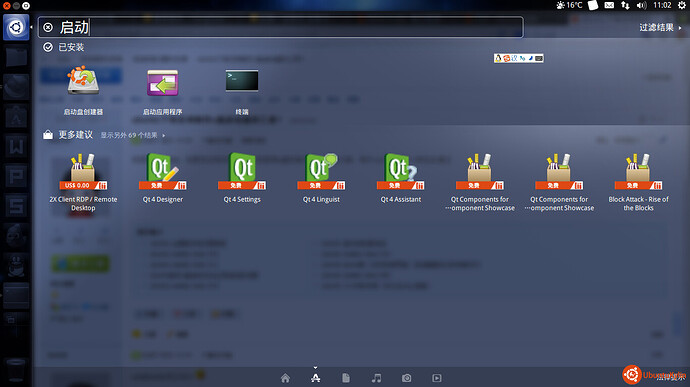Switch to the Applications lens

[316, 378]
